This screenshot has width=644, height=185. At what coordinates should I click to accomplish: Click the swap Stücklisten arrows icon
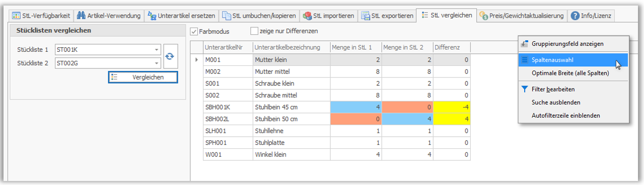tap(170, 56)
